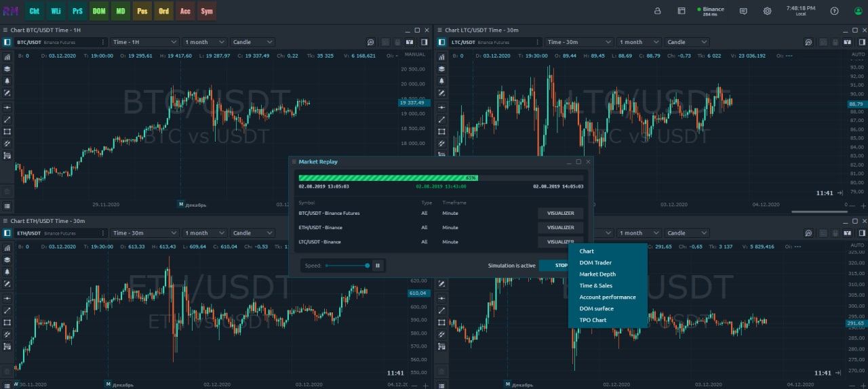Screen dimensions: 868x389
Task: Open the messages icon in top bar
Action: (743, 11)
